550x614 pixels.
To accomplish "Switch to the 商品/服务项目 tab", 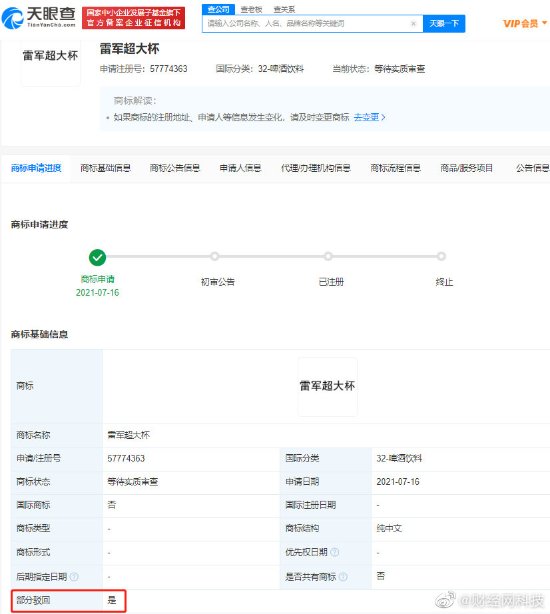I will pos(466,168).
